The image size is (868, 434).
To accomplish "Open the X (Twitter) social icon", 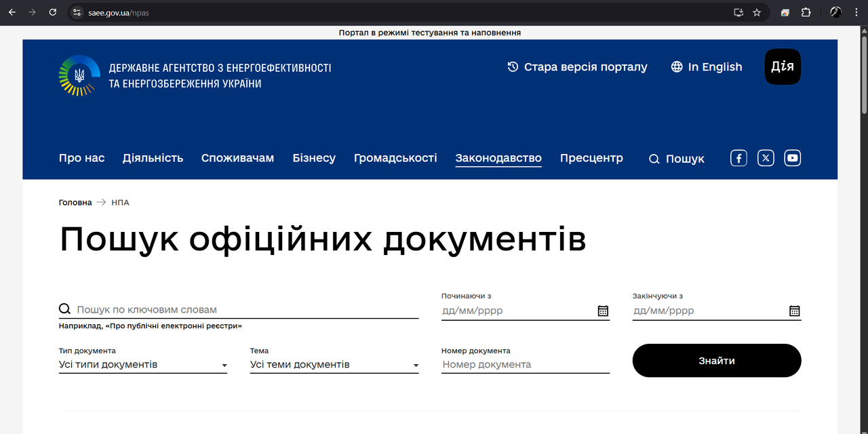I will 766,158.
